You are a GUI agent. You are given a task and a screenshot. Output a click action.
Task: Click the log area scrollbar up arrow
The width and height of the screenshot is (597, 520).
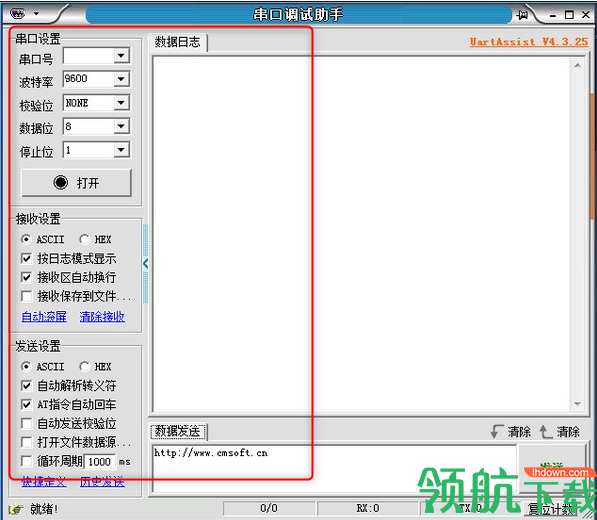[x=577, y=66]
